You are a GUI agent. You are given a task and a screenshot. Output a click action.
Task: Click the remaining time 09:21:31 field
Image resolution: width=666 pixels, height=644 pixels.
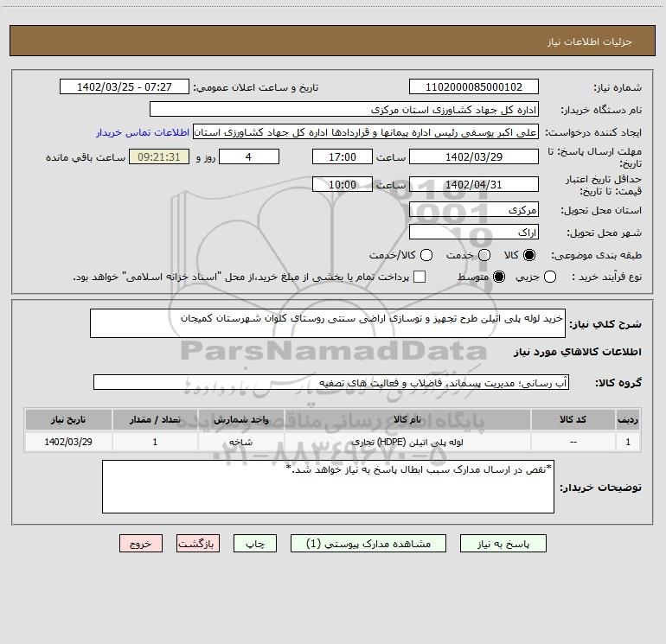pyautogui.click(x=159, y=156)
